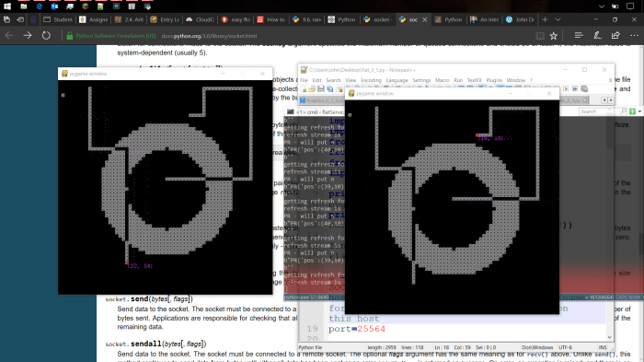Click socket.send heading in docs
The width and height of the screenshot is (644, 362).
[149, 299]
